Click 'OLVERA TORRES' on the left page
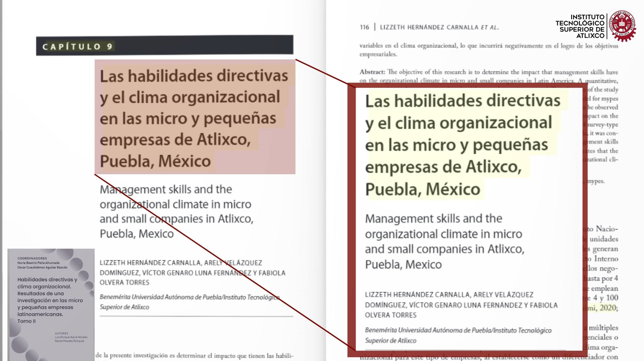The width and height of the screenshot is (644, 361). click(125, 282)
